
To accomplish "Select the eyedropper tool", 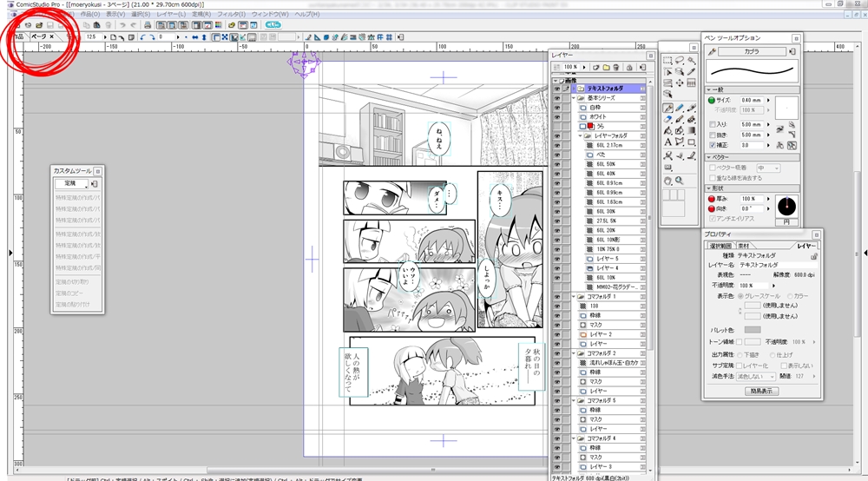I will pyautogui.click(x=692, y=71).
